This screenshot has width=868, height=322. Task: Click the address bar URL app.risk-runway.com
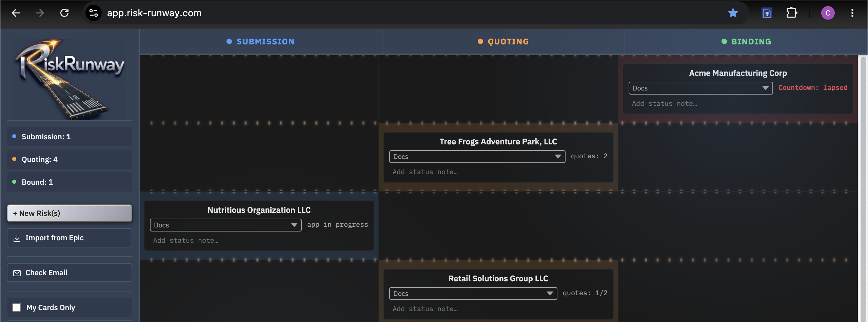[x=154, y=13]
